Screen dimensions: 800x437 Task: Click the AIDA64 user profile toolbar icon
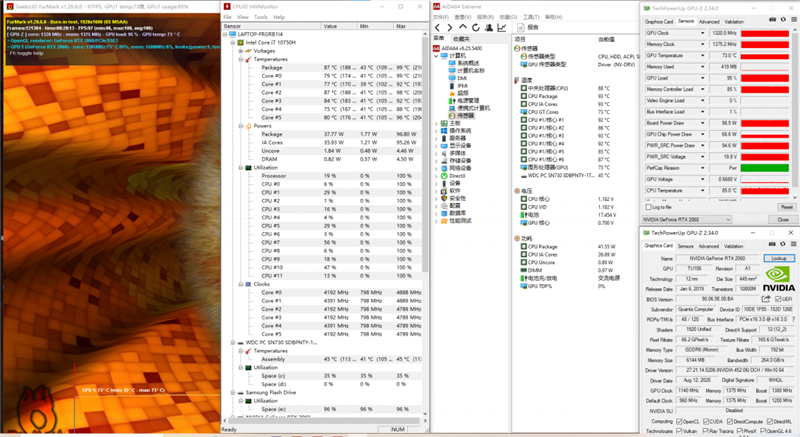click(489, 28)
